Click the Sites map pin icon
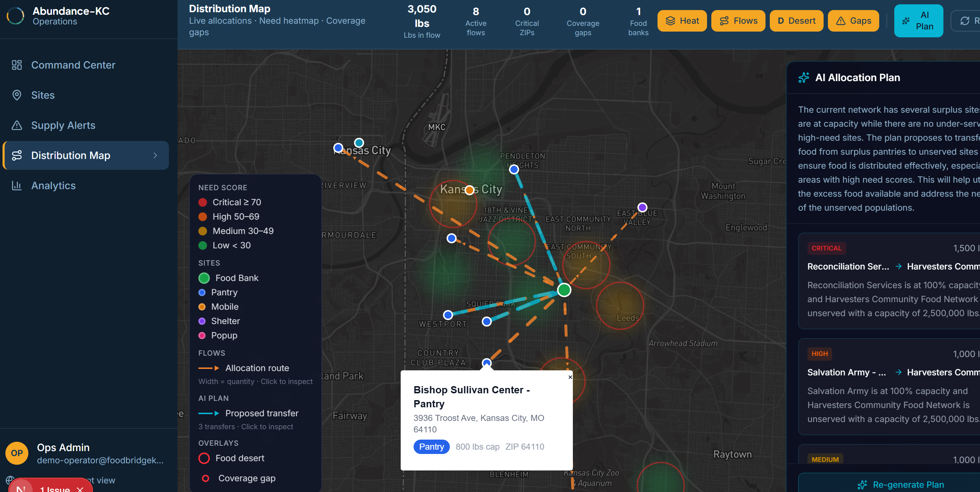Viewport: 980px width, 492px height. pos(17,95)
